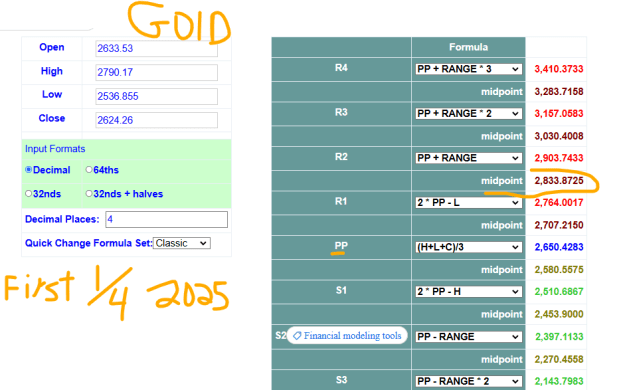Open the S2 formula dropdown
625x390 pixels.
[468, 337]
